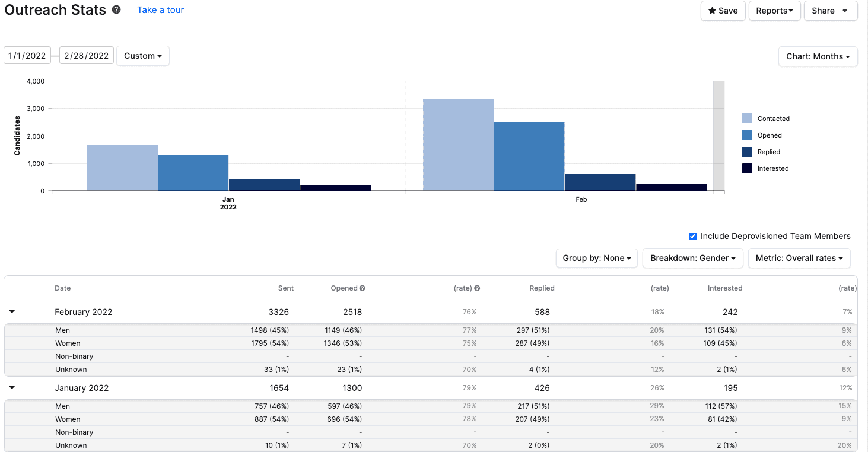Open the Breakdown: Gender dropdown
The image size is (868, 452).
(692, 258)
